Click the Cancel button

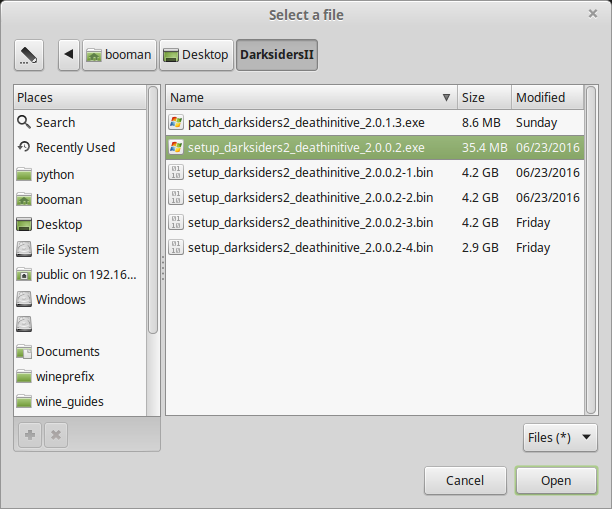coord(465,481)
